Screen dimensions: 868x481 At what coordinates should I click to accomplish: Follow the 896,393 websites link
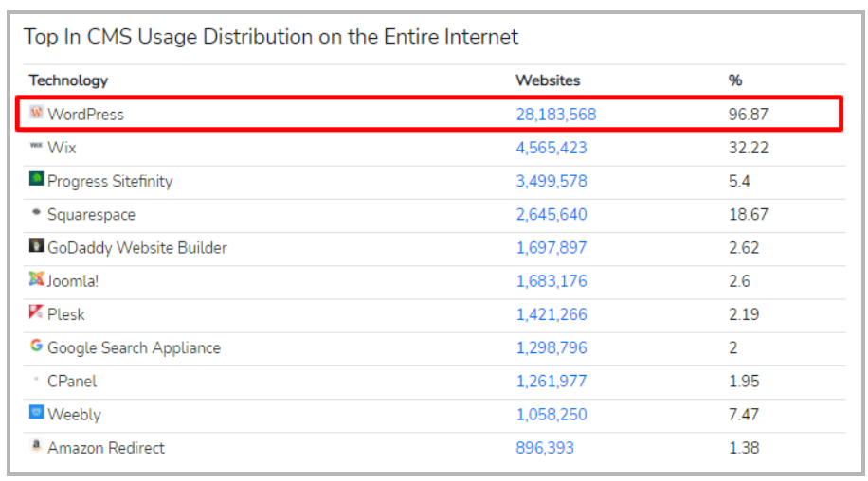pos(545,448)
